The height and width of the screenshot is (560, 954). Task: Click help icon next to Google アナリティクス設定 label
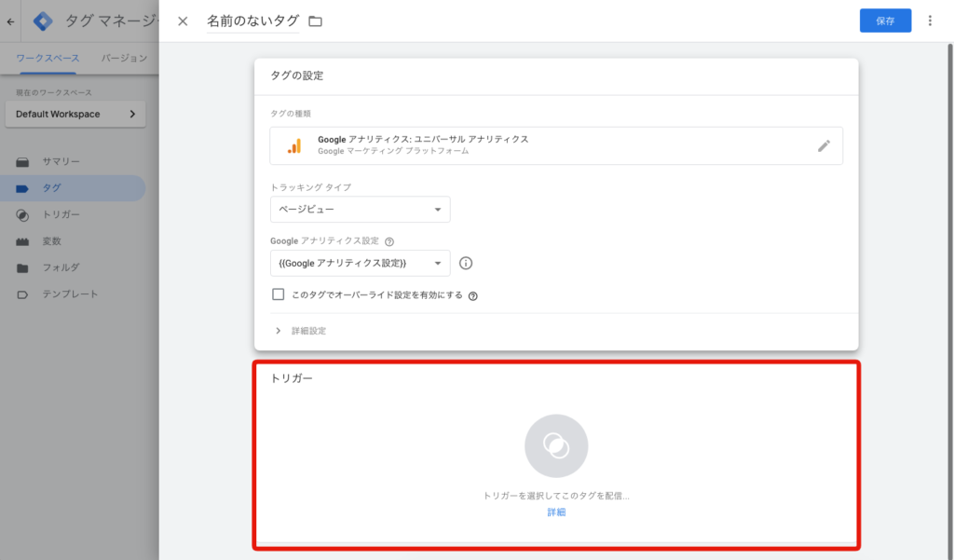pos(389,241)
